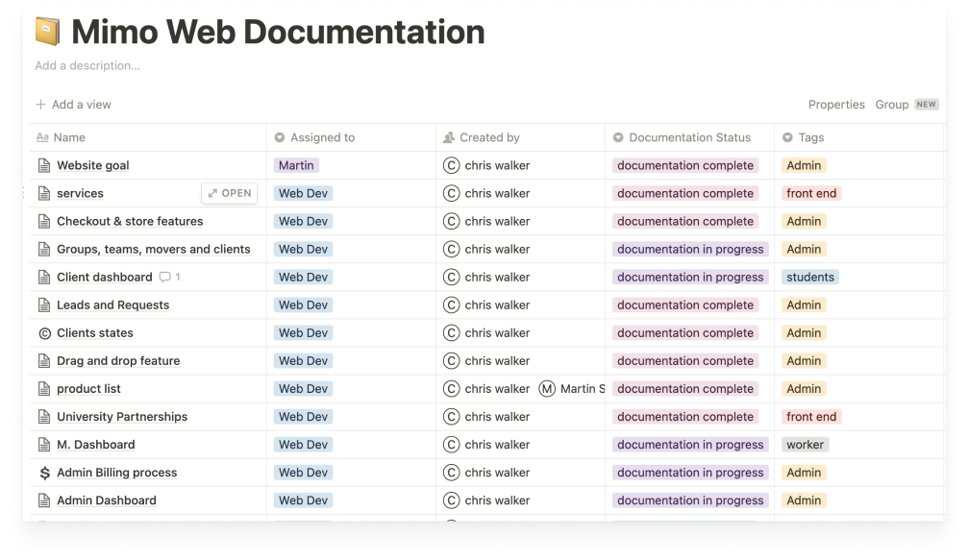Click the NEW badge beside Group
Viewport: 969px width, 560px height.
click(x=926, y=105)
